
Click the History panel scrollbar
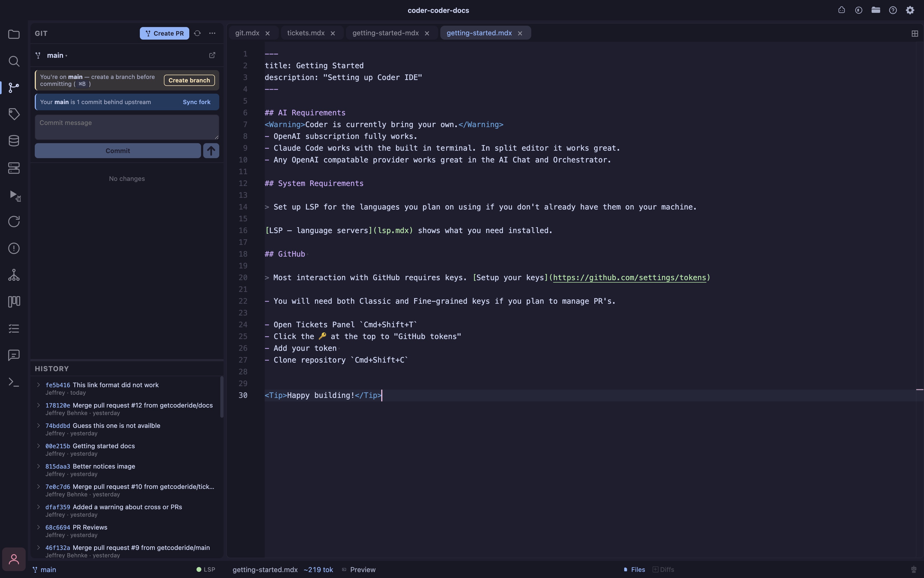222,397
